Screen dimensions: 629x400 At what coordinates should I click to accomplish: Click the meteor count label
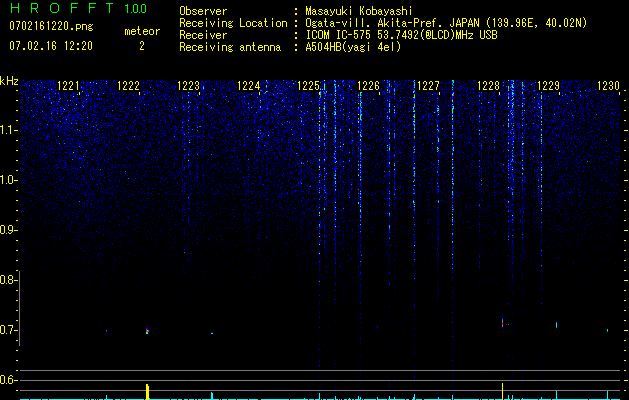tap(142, 31)
